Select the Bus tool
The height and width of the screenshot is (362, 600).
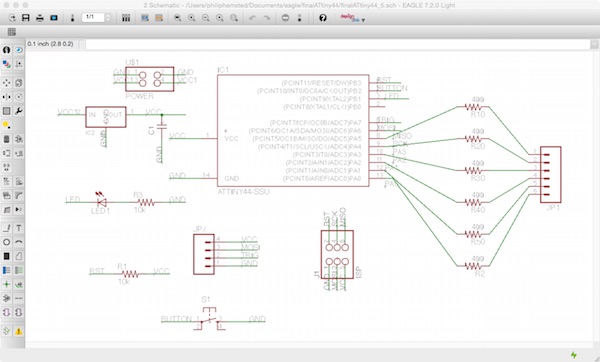pyautogui.click(x=7, y=270)
